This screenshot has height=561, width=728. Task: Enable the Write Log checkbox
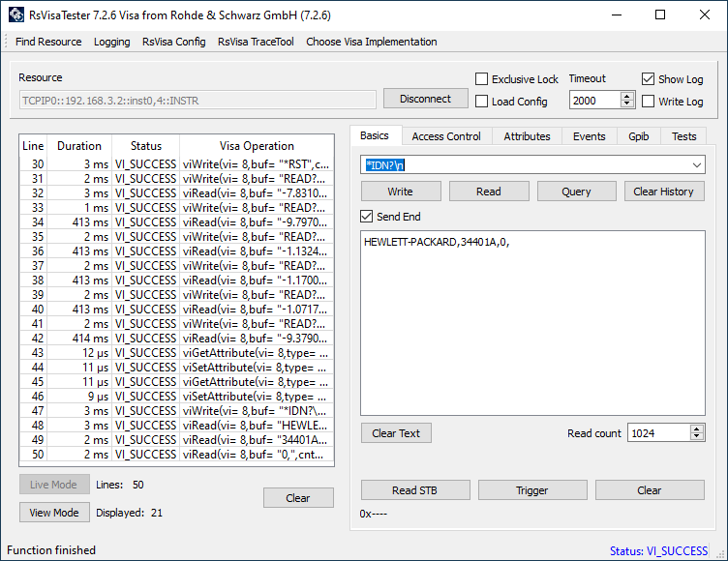pos(649,102)
